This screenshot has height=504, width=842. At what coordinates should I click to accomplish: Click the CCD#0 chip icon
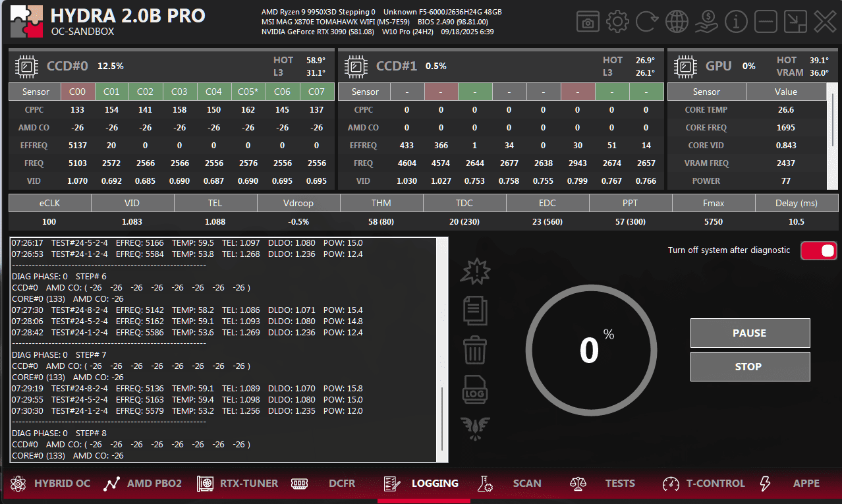[x=26, y=66]
